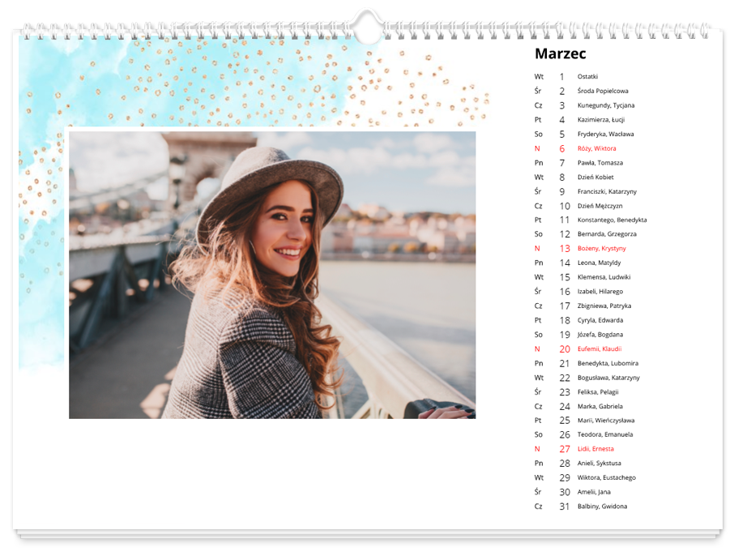Image resolution: width=734 pixels, height=560 pixels.
Task: Click 'Marii, Wieńczysława' entry
Action: coord(606,421)
